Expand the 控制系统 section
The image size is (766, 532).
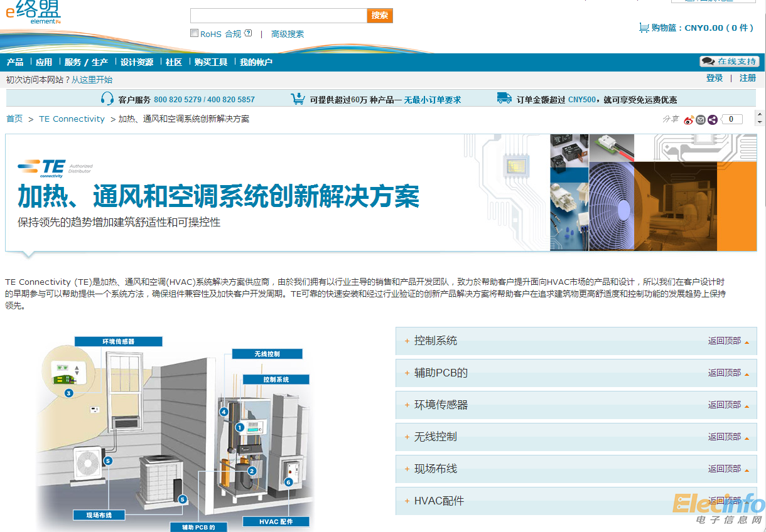[435, 341]
